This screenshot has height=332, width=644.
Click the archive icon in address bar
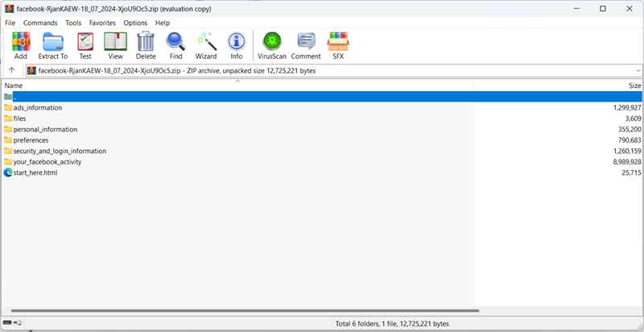31,71
